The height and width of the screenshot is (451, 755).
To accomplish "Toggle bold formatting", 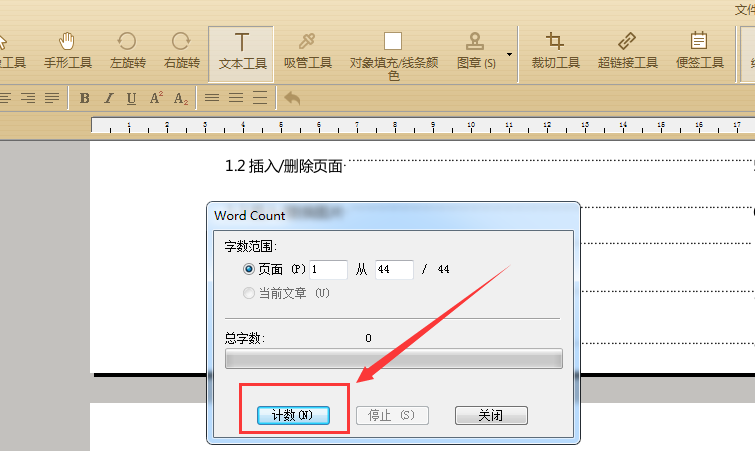I will pos(84,98).
